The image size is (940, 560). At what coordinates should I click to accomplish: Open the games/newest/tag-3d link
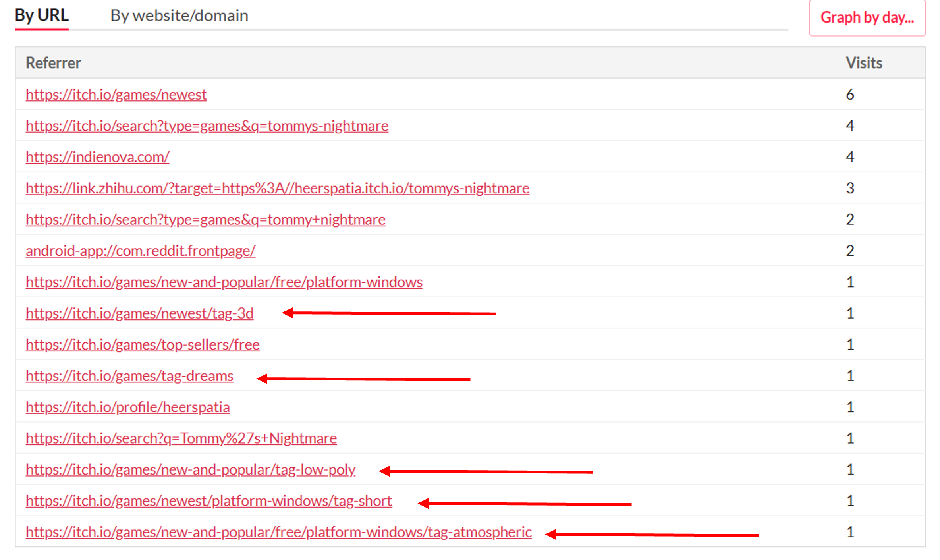click(139, 313)
